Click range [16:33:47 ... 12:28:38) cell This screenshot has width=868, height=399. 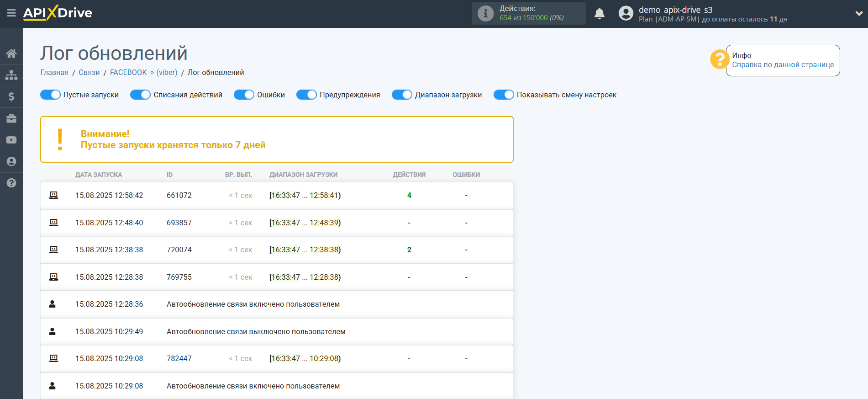305,277
